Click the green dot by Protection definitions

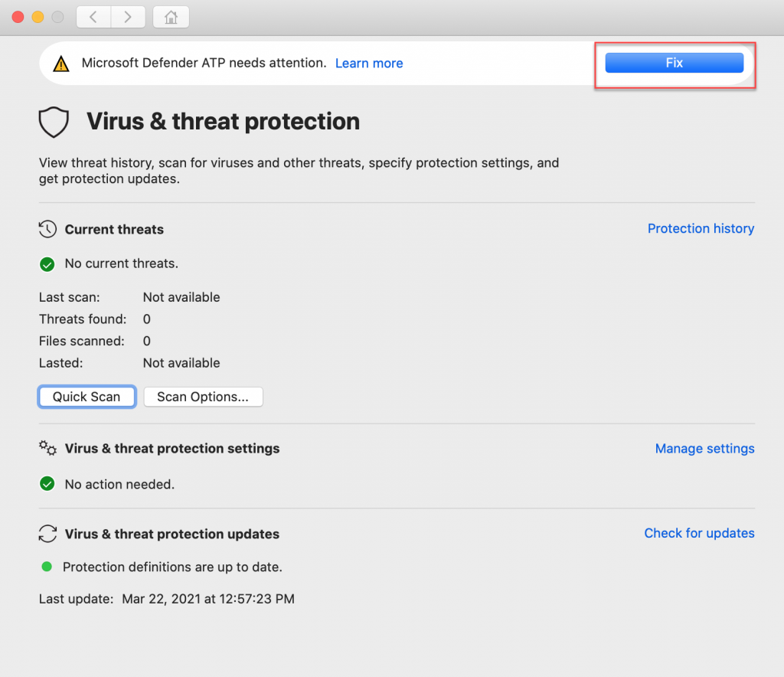point(47,567)
